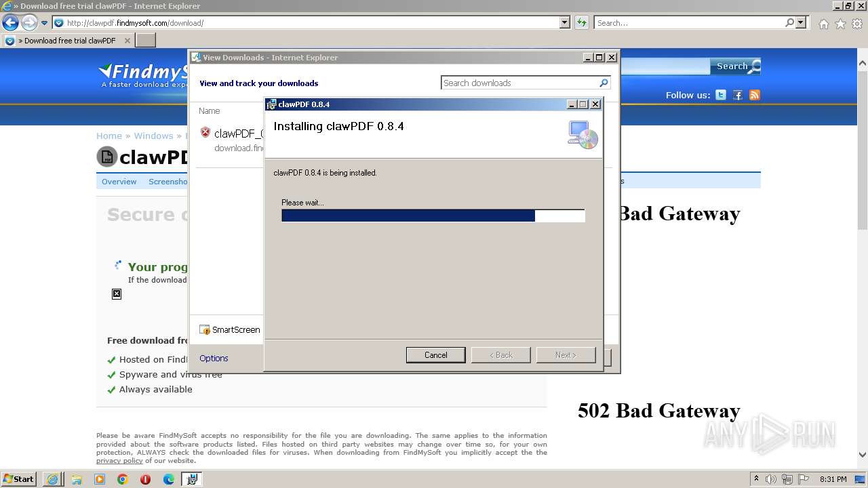Viewport: 868px width, 488px height.
Task: Open the recent pages dropdown arrow
Action: click(44, 23)
